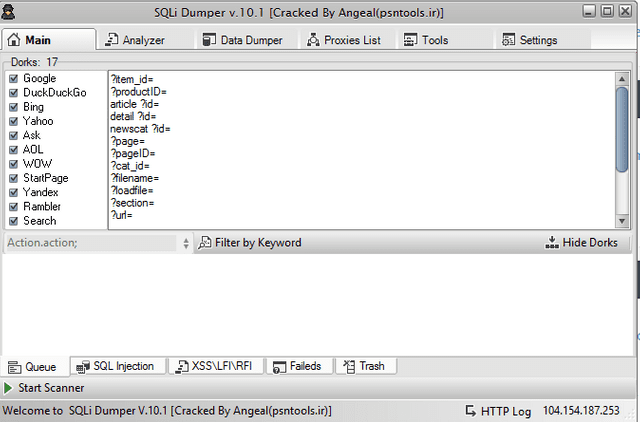Uncheck the Google search engine
This screenshot has width=640, height=422.
coord(13,78)
